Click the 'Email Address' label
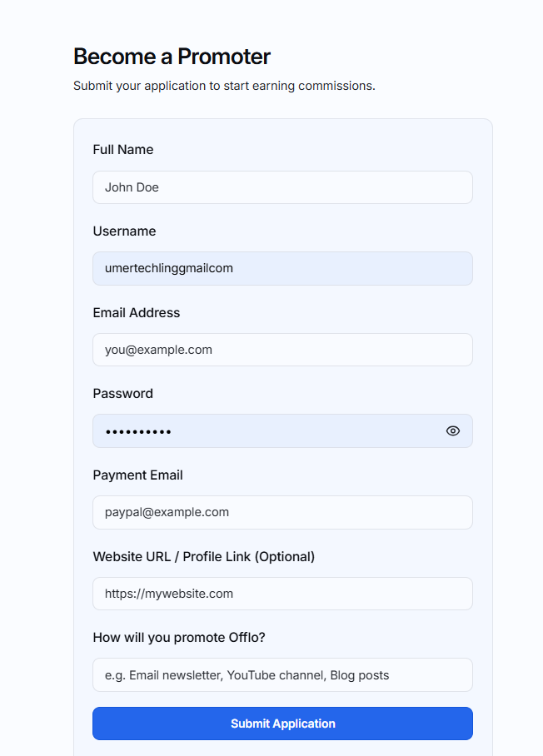The image size is (543, 756). tap(137, 312)
